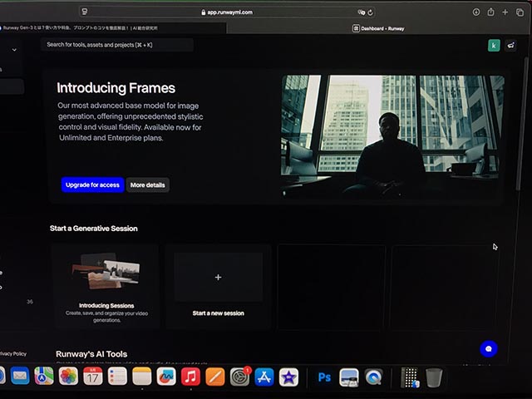Open Mail from the dock
532x399 pixels.
click(20, 376)
